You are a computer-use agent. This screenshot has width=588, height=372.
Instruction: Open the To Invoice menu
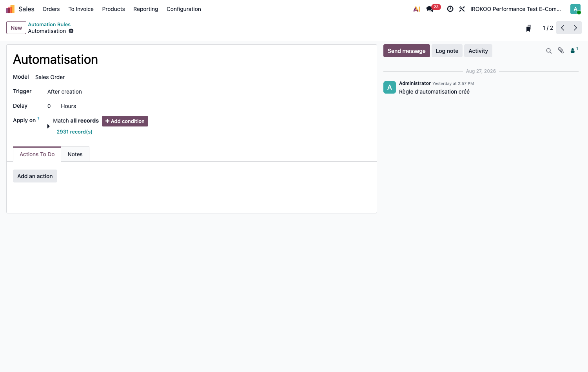tap(81, 9)
